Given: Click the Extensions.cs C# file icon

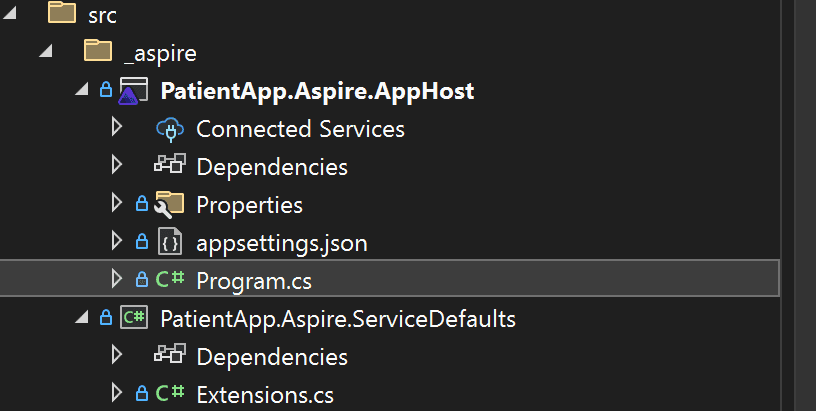Looking at the screenshot, I should pos(168,394).
